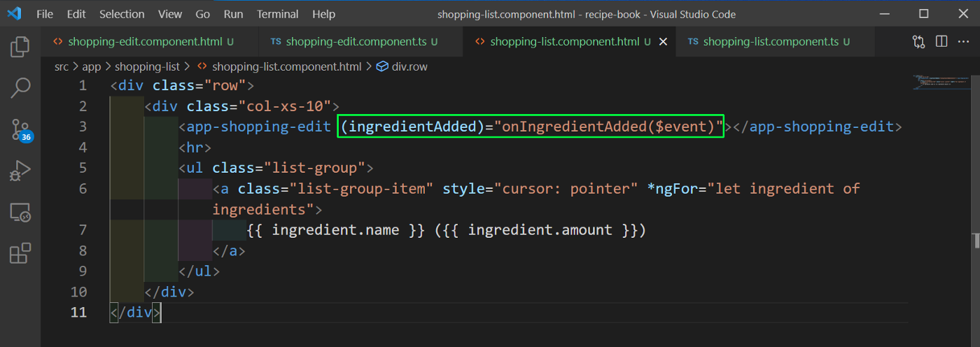Image resolution: width=980 pixels, height=347 pixels.
Task: Click the closing </div> on line 10
Action: coord(169,291)
